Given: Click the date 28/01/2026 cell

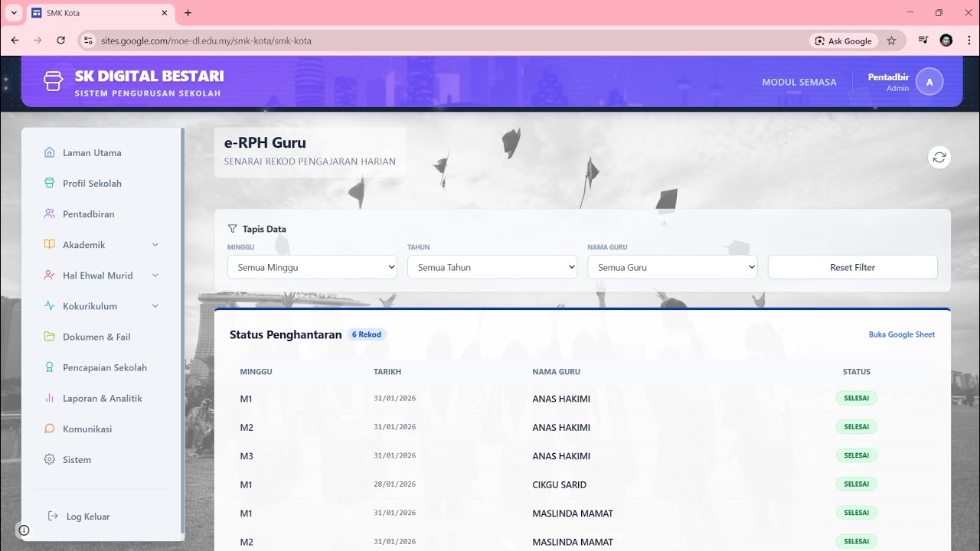Looking at the screenshot, I should click(395, 484).
